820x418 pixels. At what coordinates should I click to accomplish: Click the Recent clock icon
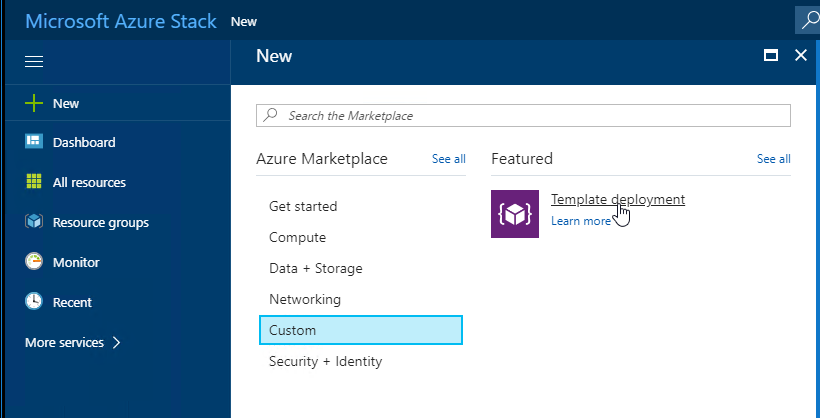click(34, 302)
